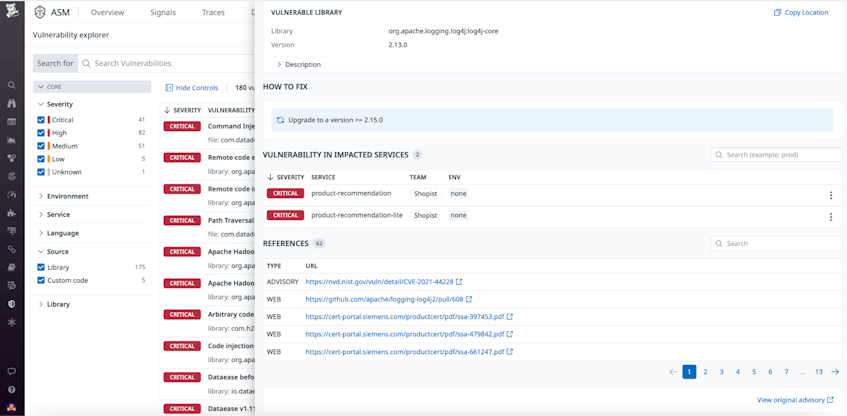847x416 pixels.
Task: Click the Shopist team tag for product-recommendation-lite
Action: pyautogui.click(x=426, y=215)
